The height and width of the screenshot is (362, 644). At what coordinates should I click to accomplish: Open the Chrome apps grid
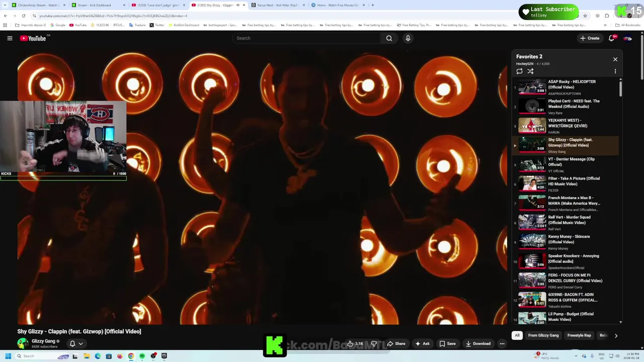click(x=5, y=25)
